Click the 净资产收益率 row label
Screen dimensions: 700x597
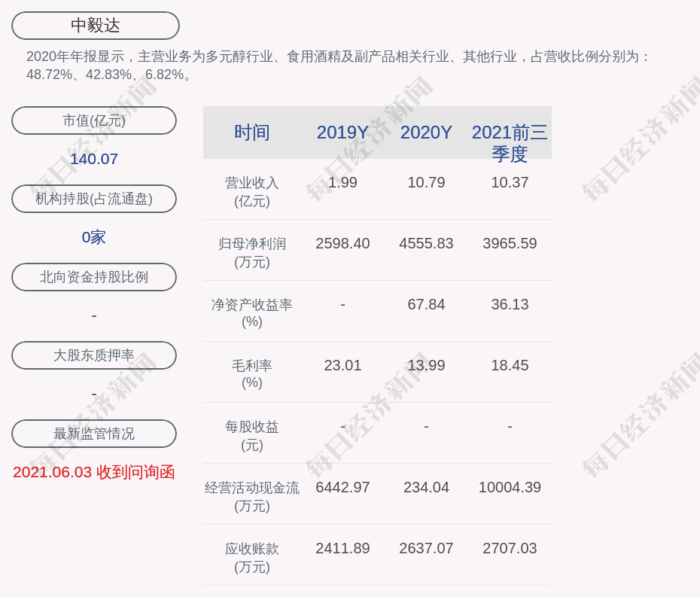[251, 313]
